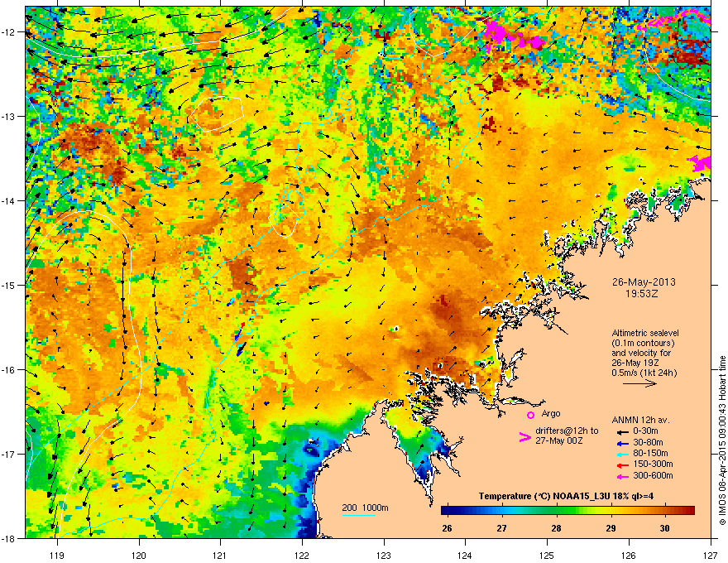Click the 122 longitude axis label

[x=302, y=555]
